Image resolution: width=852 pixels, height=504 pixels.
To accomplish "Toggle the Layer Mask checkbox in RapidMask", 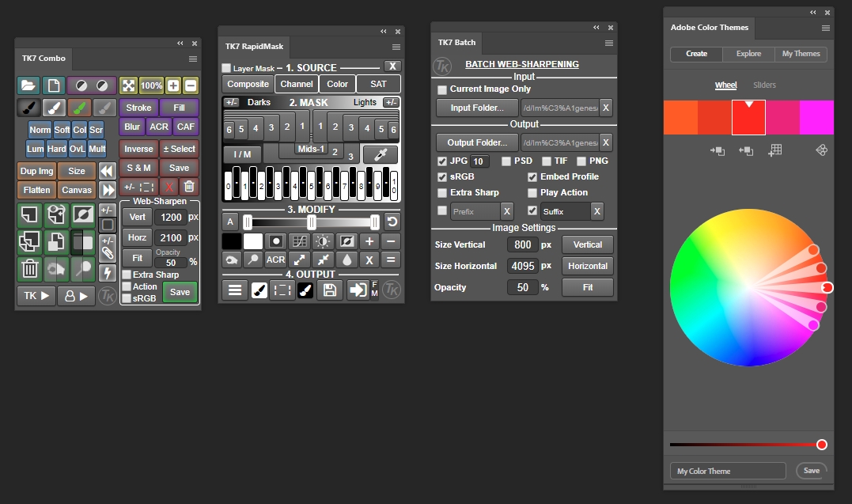I will point(226,69).
